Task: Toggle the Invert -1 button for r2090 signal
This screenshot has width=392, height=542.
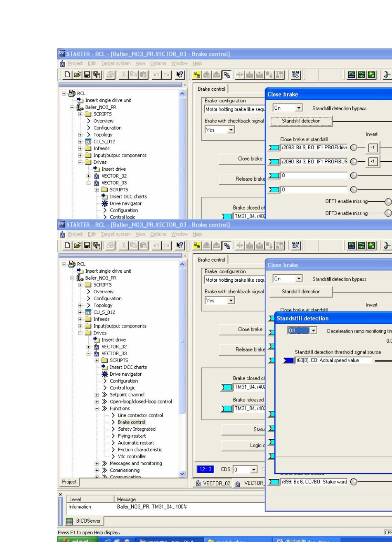Action: (x=373, y=162)
